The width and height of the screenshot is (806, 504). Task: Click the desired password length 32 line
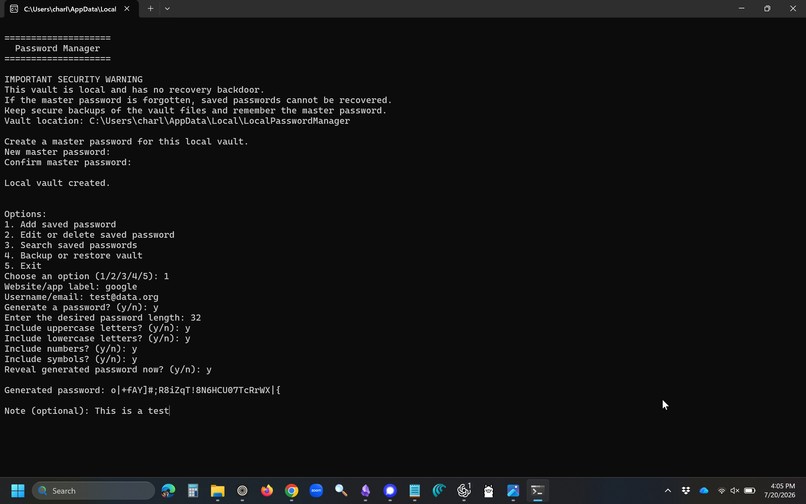(102, 317)
